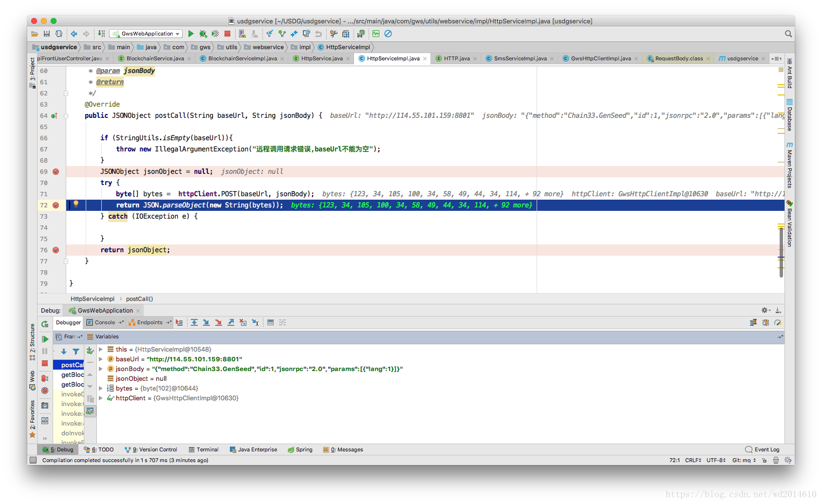Collapse code fold at line 64
822x504 pixels.
[x=66, y=116]
